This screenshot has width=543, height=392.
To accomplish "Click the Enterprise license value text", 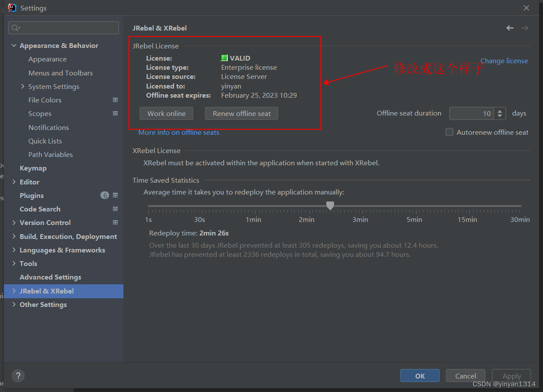I will click(x=249, y=67).
